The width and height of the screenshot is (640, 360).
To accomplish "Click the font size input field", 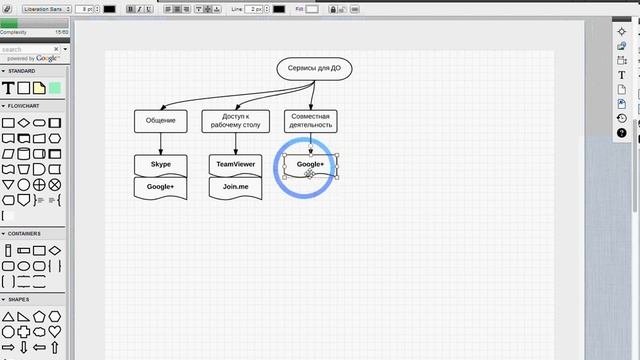I will pos(85,9).
